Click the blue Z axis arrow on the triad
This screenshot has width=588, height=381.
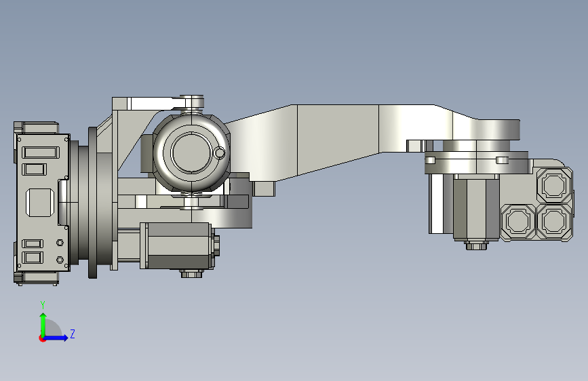(x=56, y=338)
